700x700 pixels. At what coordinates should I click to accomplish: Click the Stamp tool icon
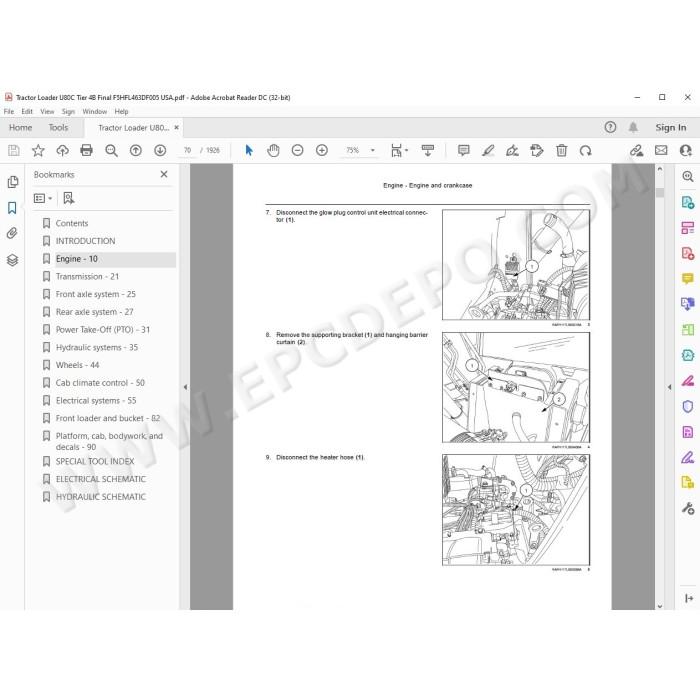click(x=537, y=150)
